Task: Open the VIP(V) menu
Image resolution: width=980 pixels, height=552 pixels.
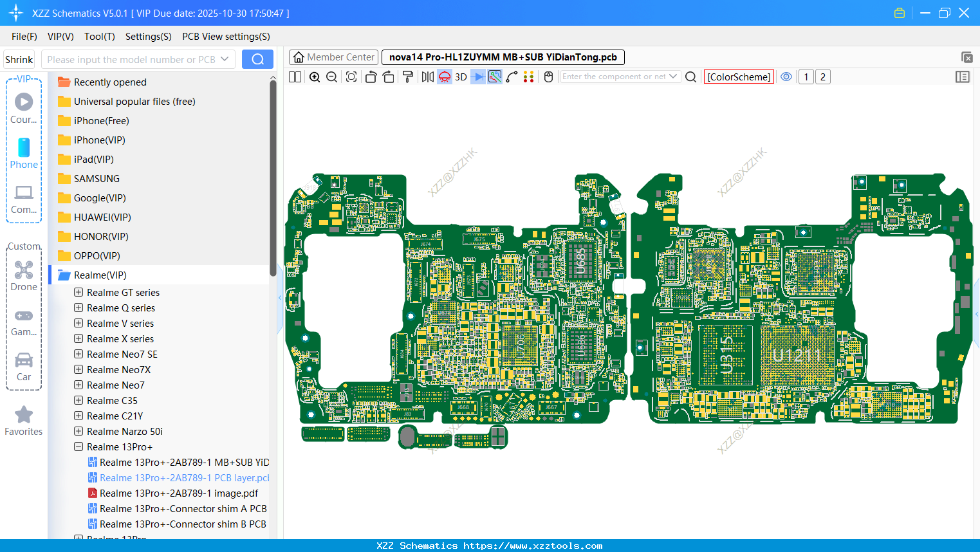Action: (60, 37)
